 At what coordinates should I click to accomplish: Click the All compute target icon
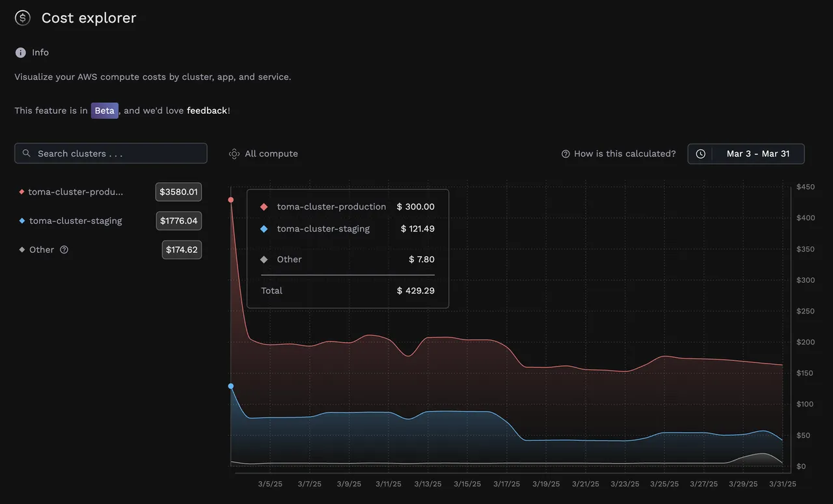point(234,154)
